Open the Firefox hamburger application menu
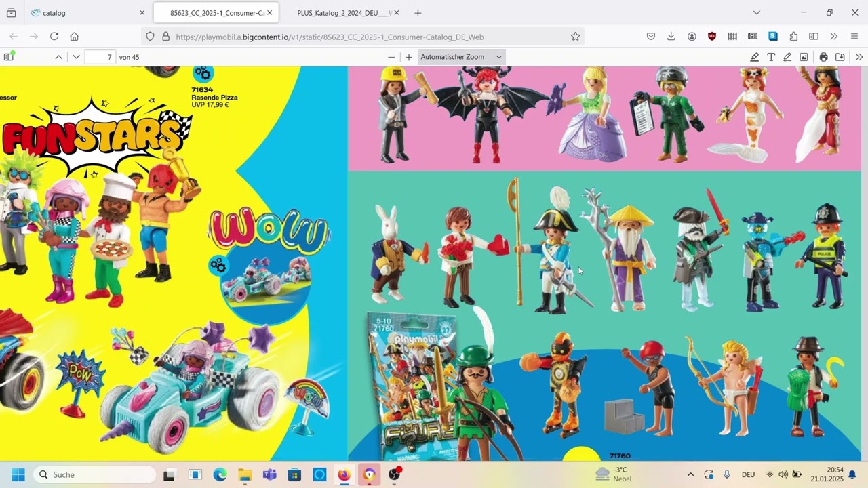This screenshot has width=868, height=488. point(854,37)
